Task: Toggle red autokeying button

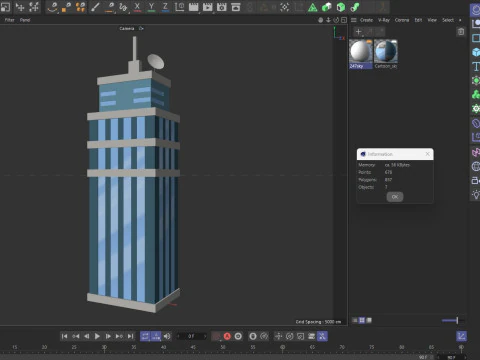Action: tap(227, 336)
